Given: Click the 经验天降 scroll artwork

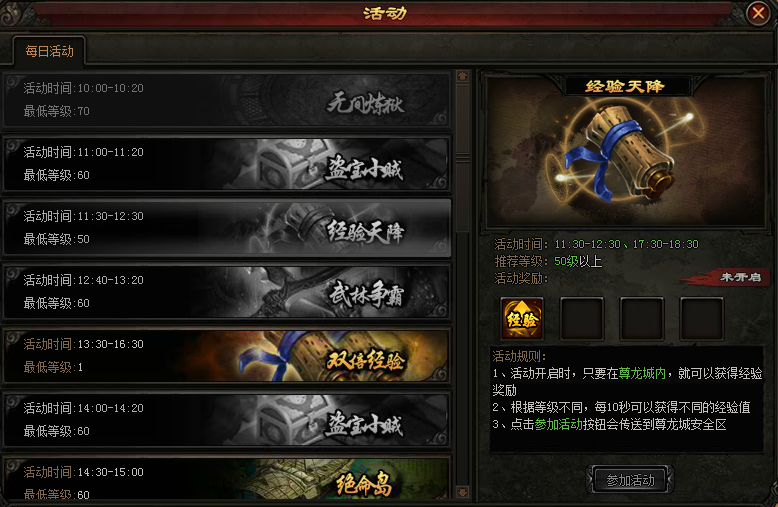Looking at the screenshot, I should tap(625, 151).
